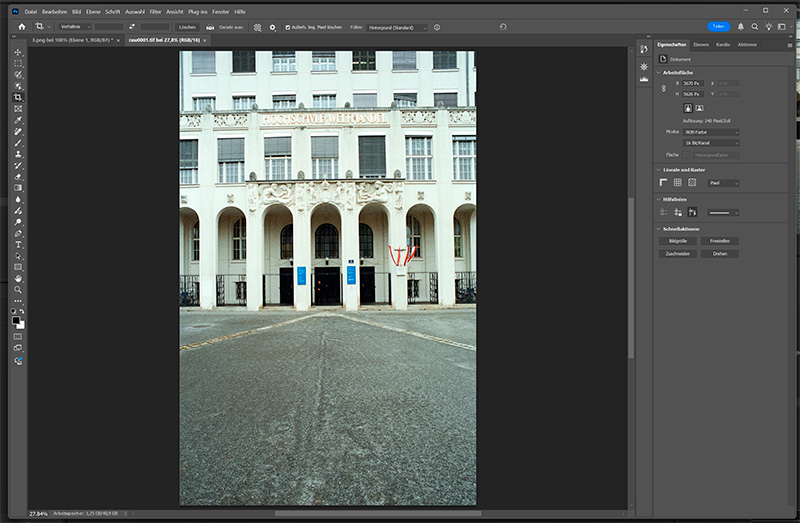Select the Move tool
Viewport: 800px width, 523px height.
click(x=18, y=52)
